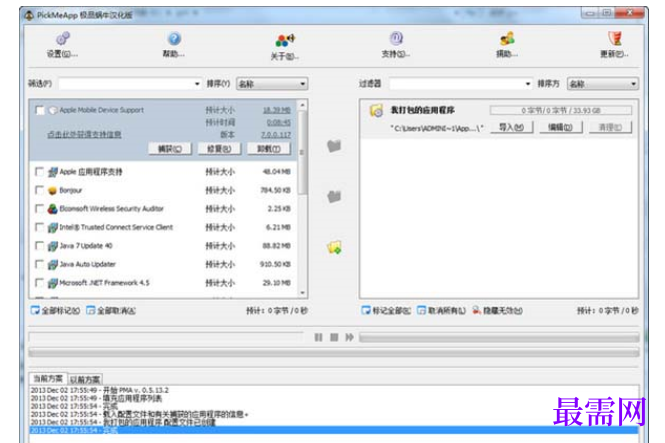Viewport: 665px width, 443px height.
Task: Click the underlined support information link
Action: pyautogui.click(x=84, y=135)
